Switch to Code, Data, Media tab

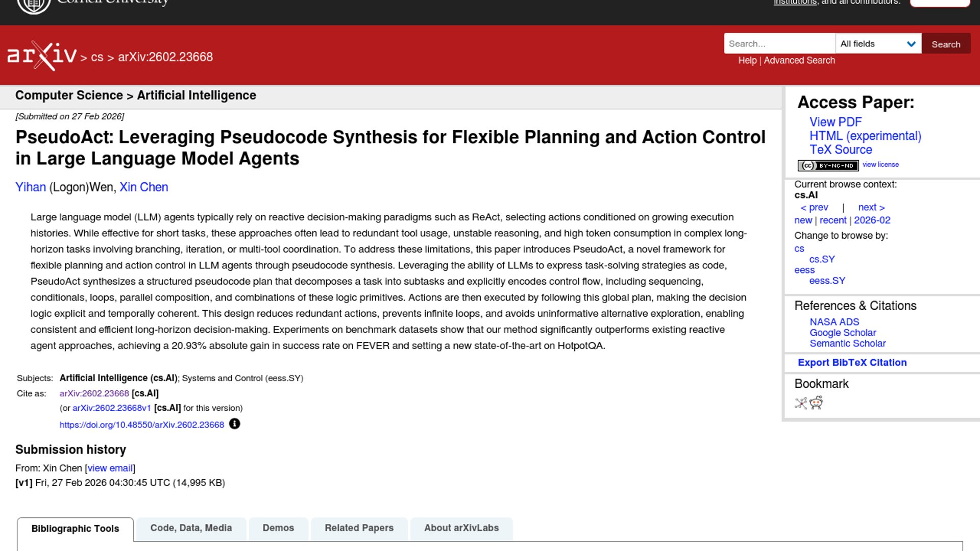coord(191,528)
